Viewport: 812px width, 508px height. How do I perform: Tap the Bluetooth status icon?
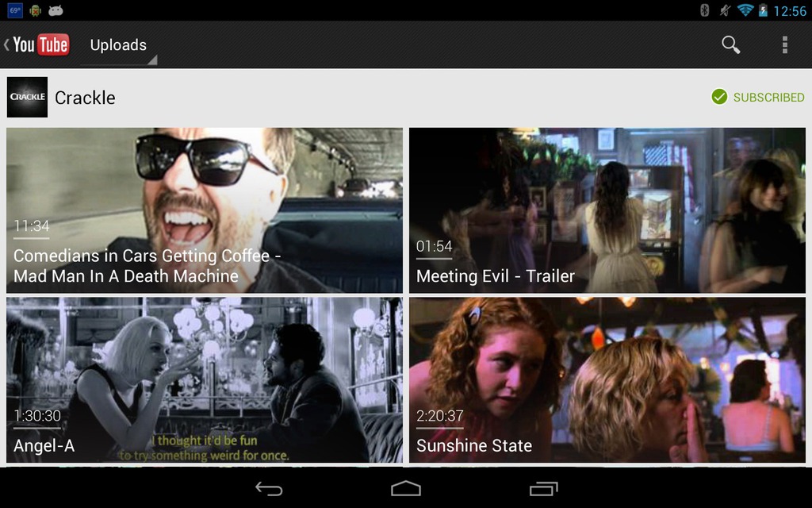coord(704,10)
